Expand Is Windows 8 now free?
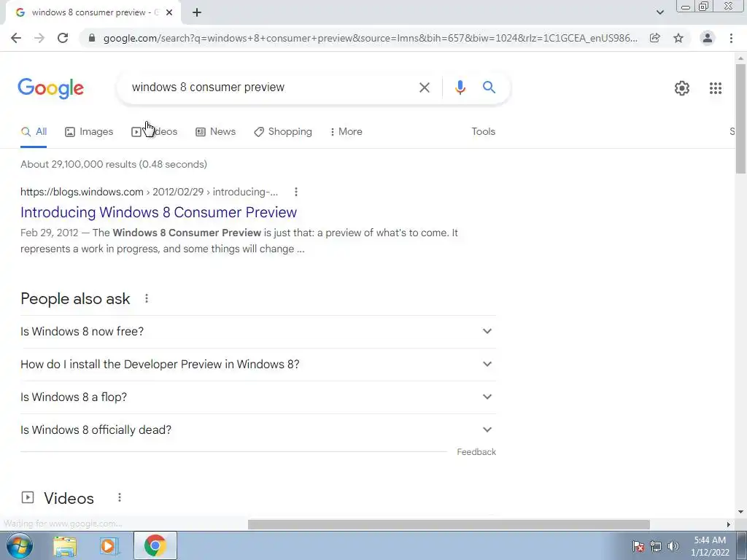This screenshot has width=747, height=560. click(x=258, y=332)
